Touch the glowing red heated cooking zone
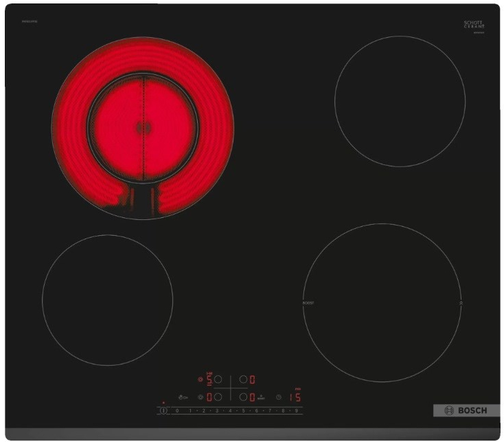Screen dimensions: 504x442 click(x=143, y=128)
